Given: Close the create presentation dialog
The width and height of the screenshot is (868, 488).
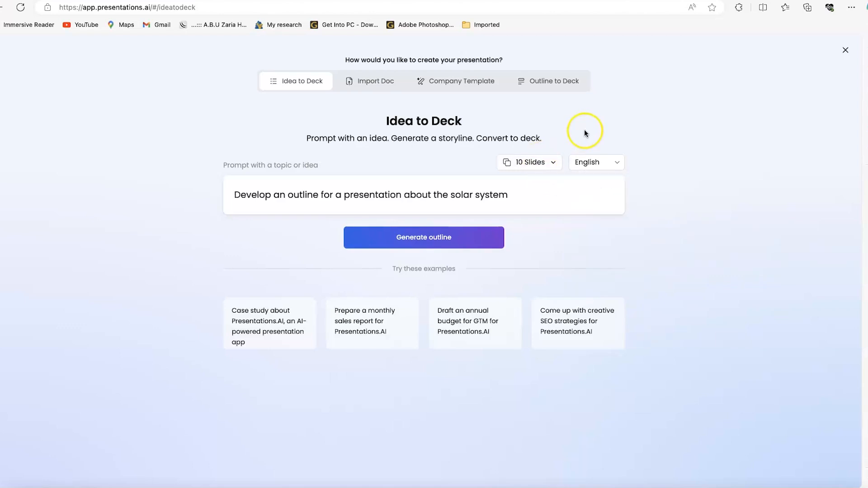Looking at the screenshot, I should click(845, 50).
